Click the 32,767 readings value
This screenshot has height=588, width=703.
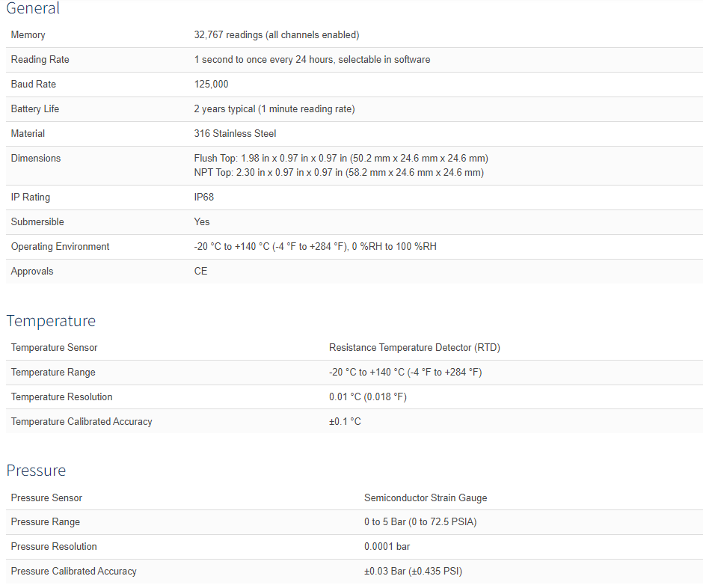pos(277,35)
